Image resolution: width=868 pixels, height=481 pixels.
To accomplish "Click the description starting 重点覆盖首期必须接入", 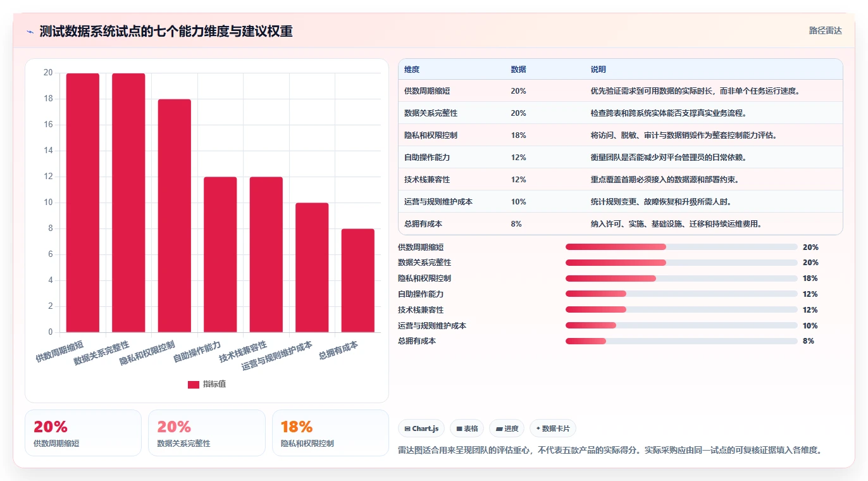I will coord(665,180).
